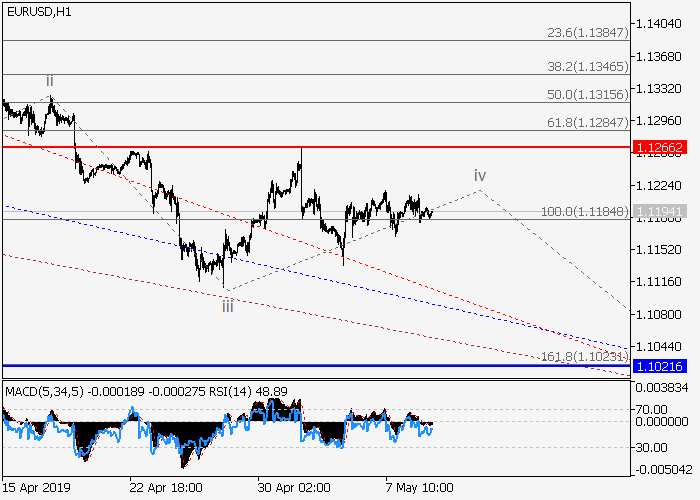700x500 pixels.
Task: Select the blue 1.10216 price tag
Action: pyautogui.click(x=659, y=367)
